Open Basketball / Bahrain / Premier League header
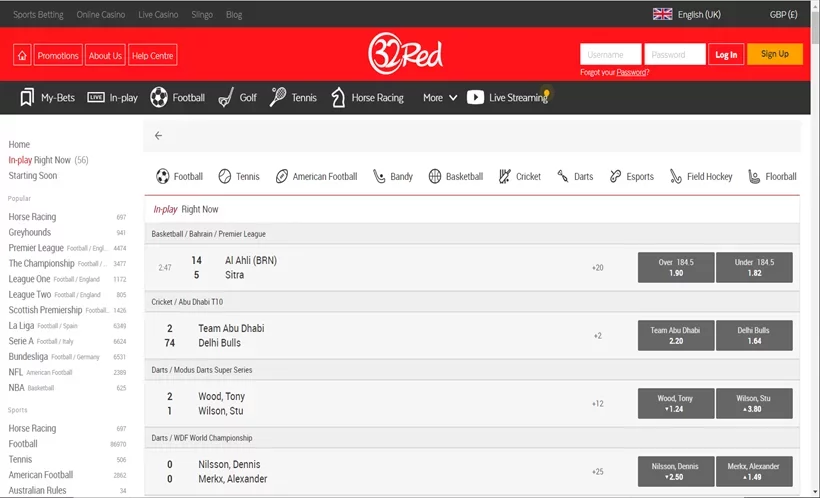This screenshot has width=820, height=498. tap(472, 234)
